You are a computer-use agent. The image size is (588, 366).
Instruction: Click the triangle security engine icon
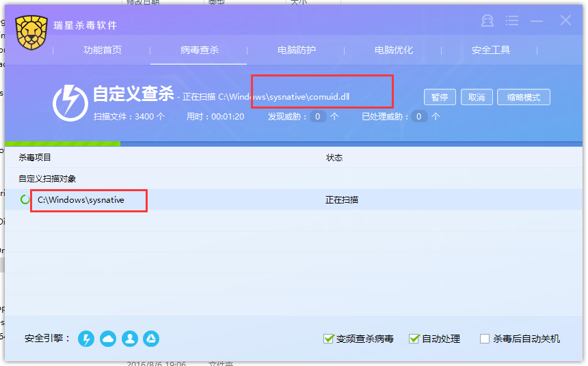pyautogui.click(x=151, y=339)
